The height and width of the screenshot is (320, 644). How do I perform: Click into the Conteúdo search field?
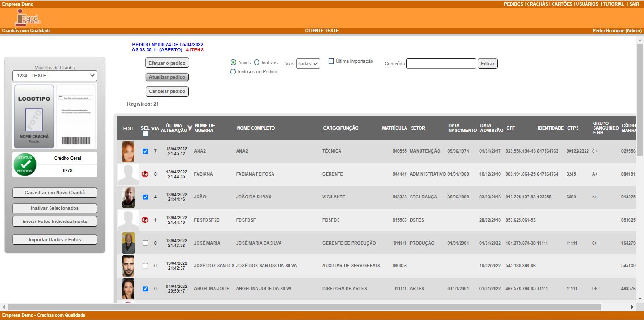pyautogui.click(x=441, y=64)
